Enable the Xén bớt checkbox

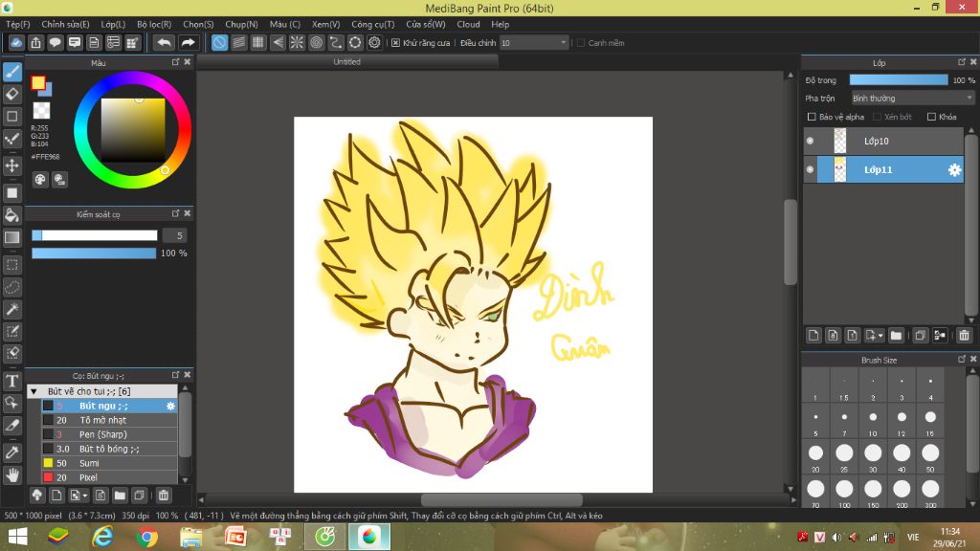877,117
